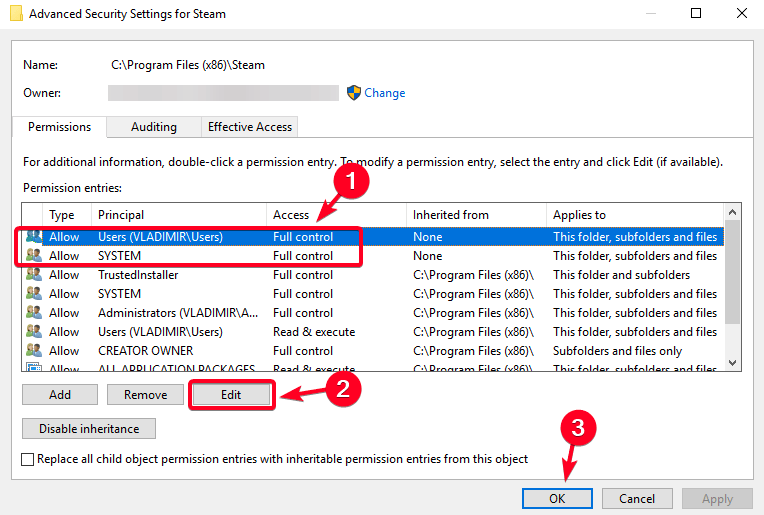This screenshot has height=515, width=764.
Task: Confirm the dialog with OK
Action: [557, 498]
